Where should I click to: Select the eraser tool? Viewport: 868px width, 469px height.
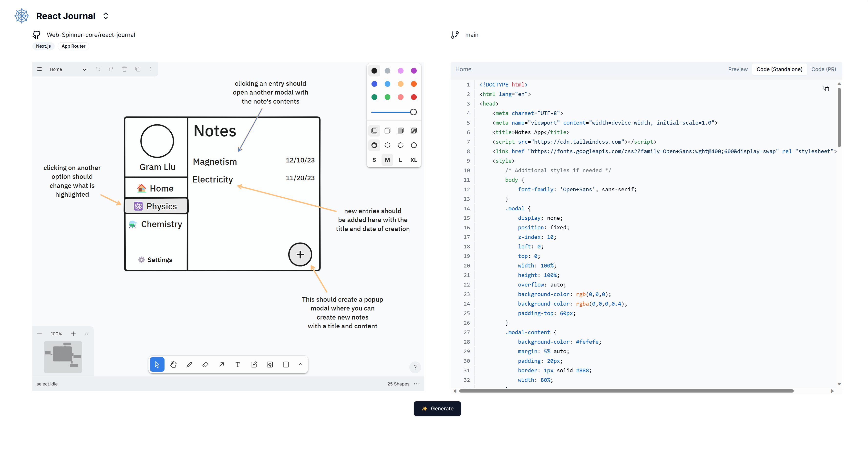pyautogui.click(x=206, y=364)
